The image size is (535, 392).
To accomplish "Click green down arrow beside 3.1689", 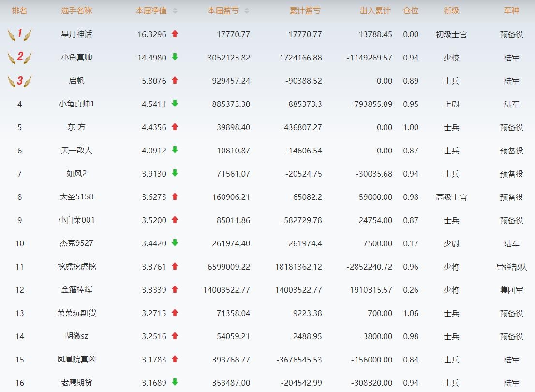I will coord(175,382).
